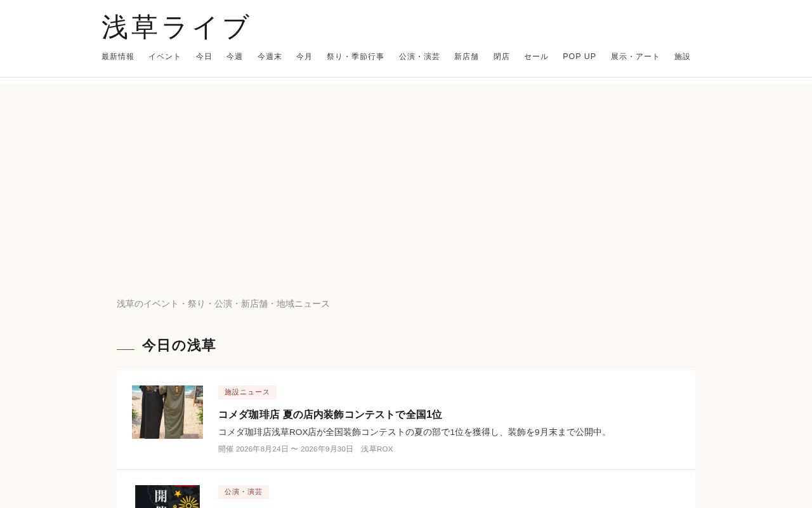
Task: Go to the イベント section
Action: pos(165,57)
